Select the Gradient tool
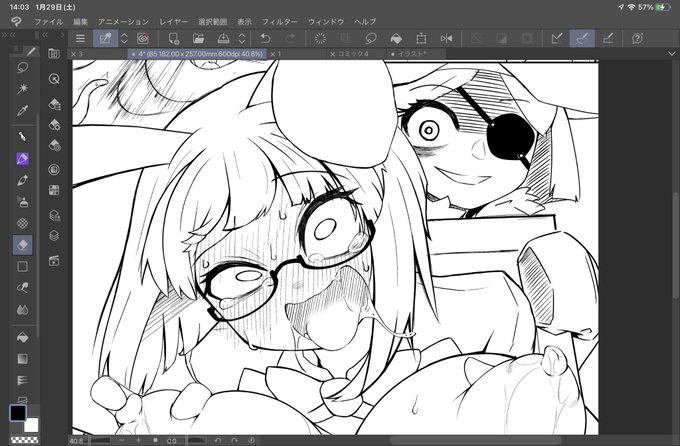The width and height of the screenshot is (680, 446). [23, 359]
